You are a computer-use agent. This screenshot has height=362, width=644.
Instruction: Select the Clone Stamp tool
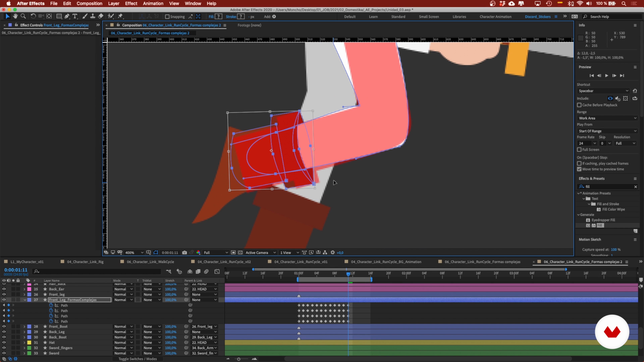pos(93,16)
